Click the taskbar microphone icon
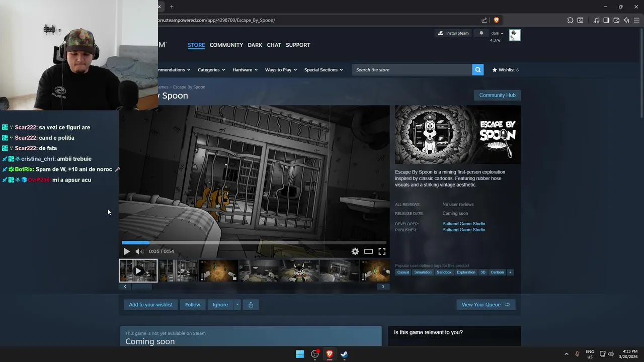 [577, 354]
